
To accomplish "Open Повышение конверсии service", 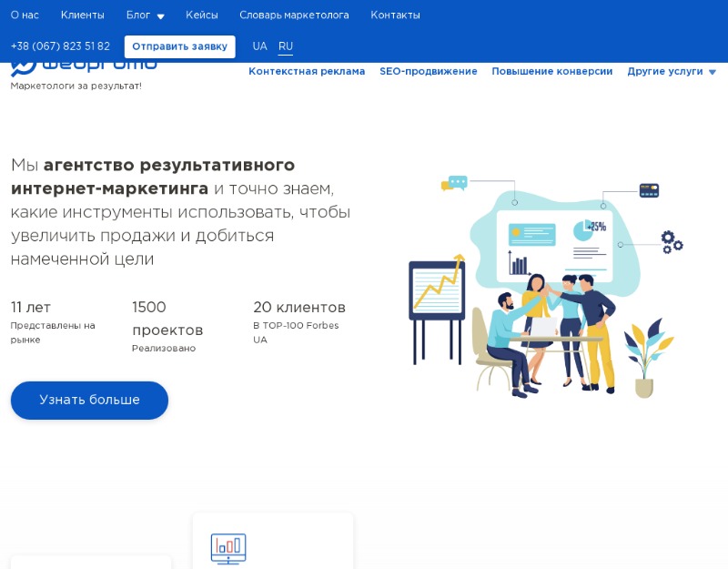I will click(552, 71).
